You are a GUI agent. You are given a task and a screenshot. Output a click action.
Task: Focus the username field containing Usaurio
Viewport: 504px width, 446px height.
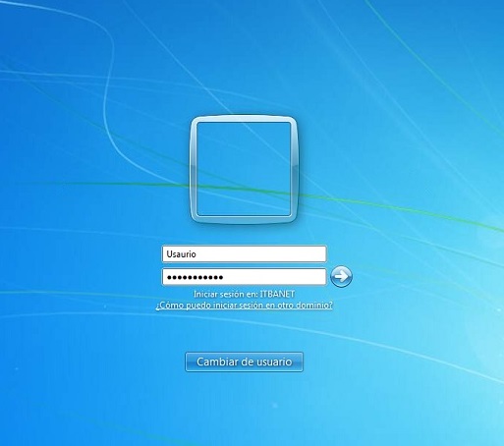point(245,254)
